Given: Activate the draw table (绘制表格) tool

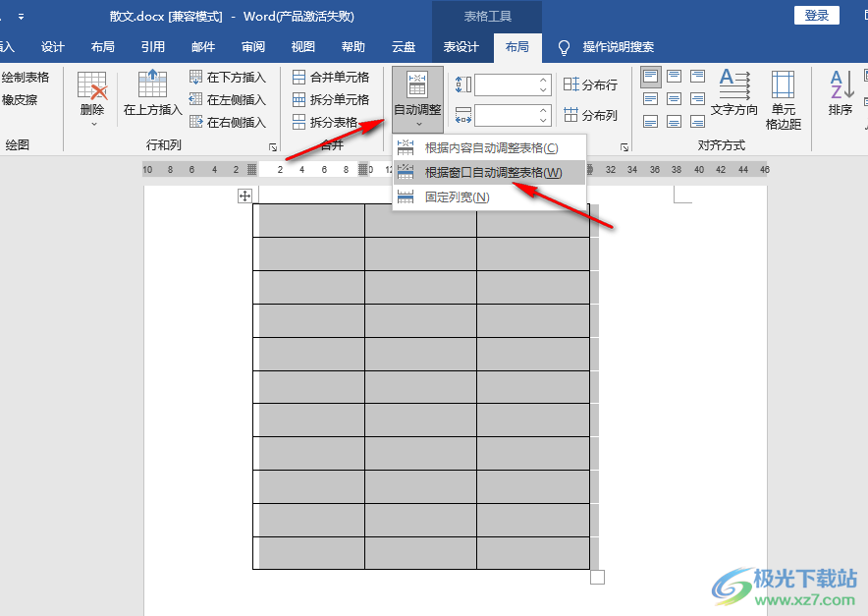Looking at the screenshot, I should pyautogui.click(x=26, y=77).
